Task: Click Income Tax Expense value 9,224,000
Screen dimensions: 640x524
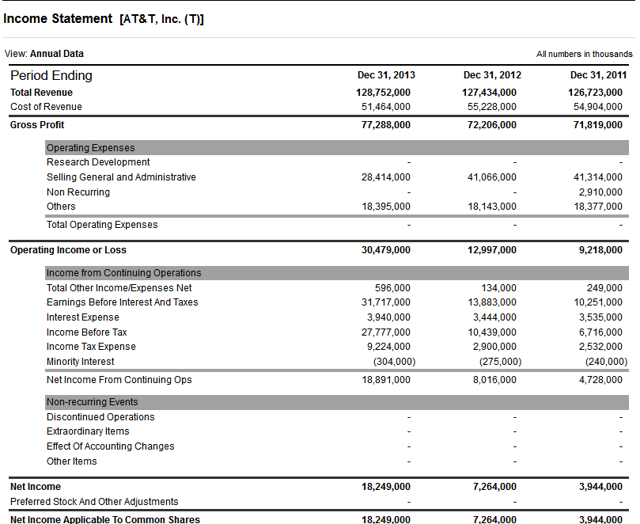Action: pos(388,347)
